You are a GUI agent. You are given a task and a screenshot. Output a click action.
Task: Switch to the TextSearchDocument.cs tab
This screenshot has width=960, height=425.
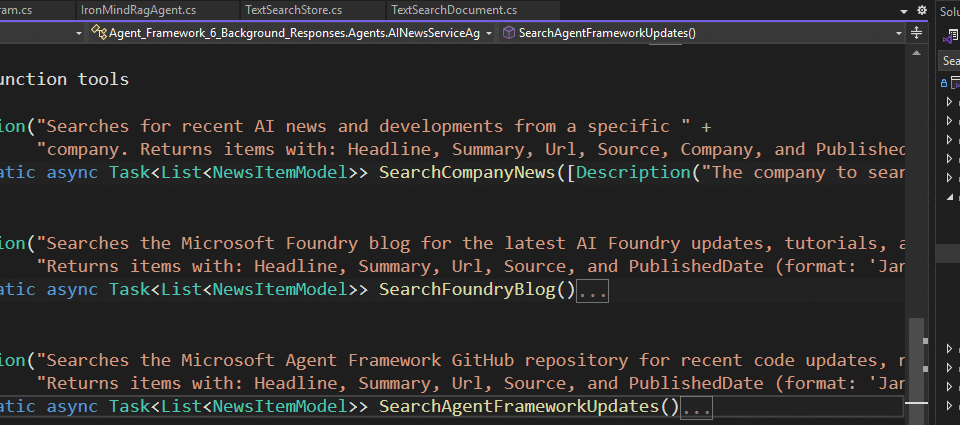(454, 10)
